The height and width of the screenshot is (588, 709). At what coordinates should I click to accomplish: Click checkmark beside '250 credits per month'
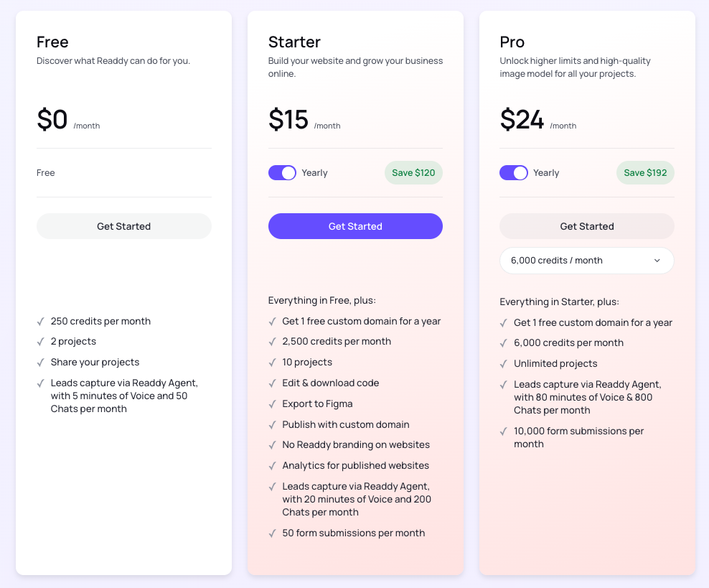pyautogui.click(x=41, y=322)
